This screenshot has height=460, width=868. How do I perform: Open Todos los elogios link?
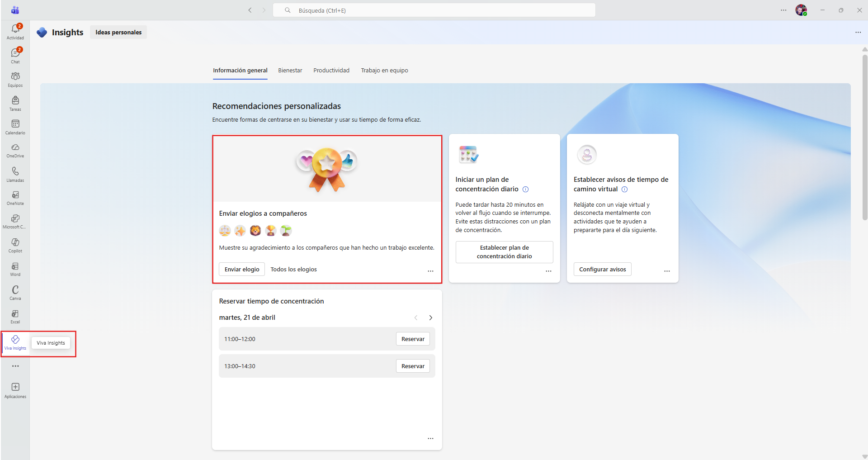pyautogui.click(x=294, y=269)
